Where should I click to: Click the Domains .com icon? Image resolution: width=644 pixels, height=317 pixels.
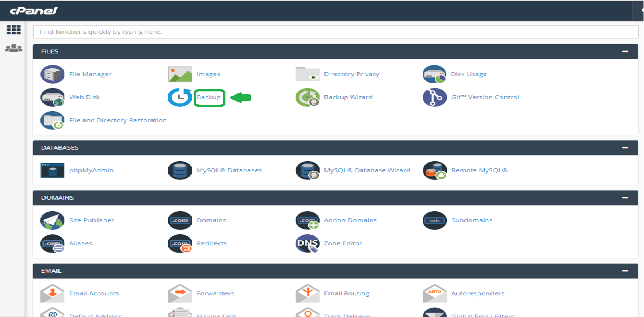180,220
